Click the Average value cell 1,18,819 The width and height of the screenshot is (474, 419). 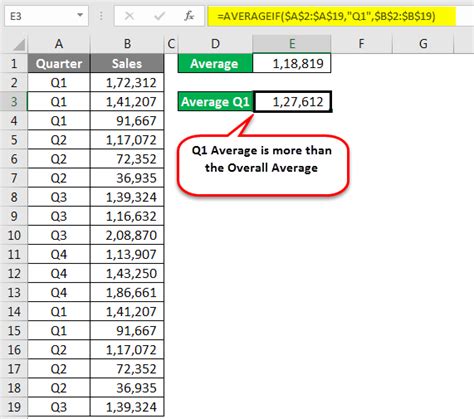tap(292, 63)
